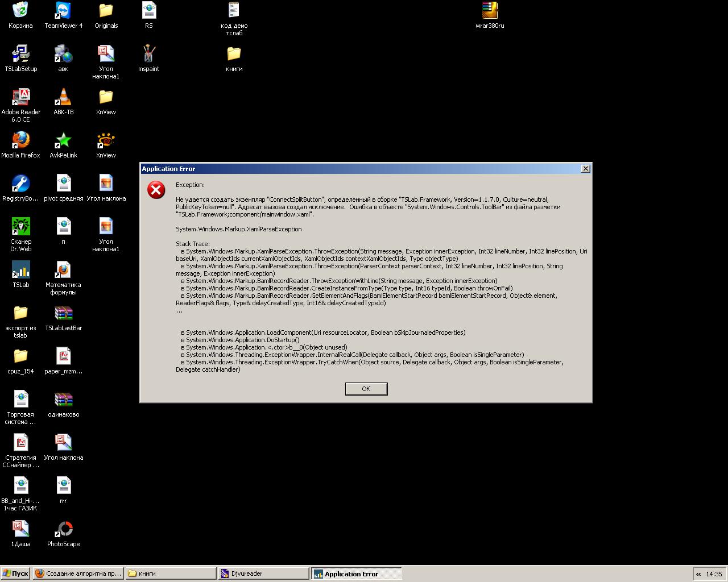Click the "Stack Trace:" label
Viewport: 728px width, 582px height.
(x=193, y=244)
